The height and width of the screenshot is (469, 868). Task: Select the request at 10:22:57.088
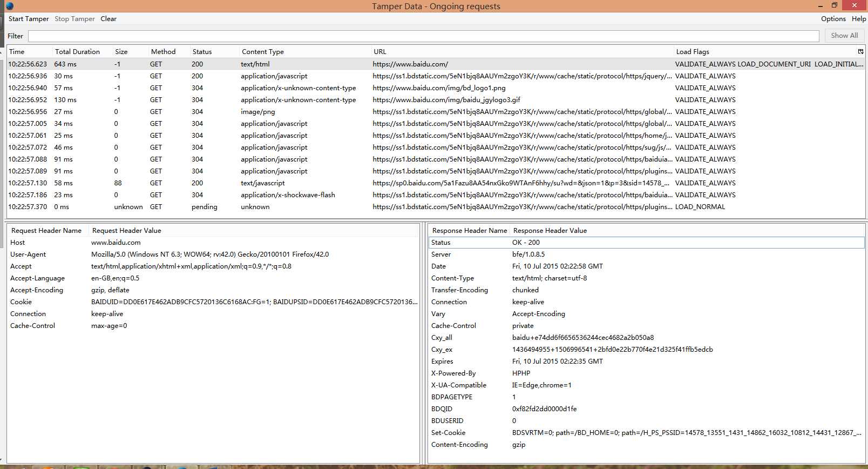(436, 159)
